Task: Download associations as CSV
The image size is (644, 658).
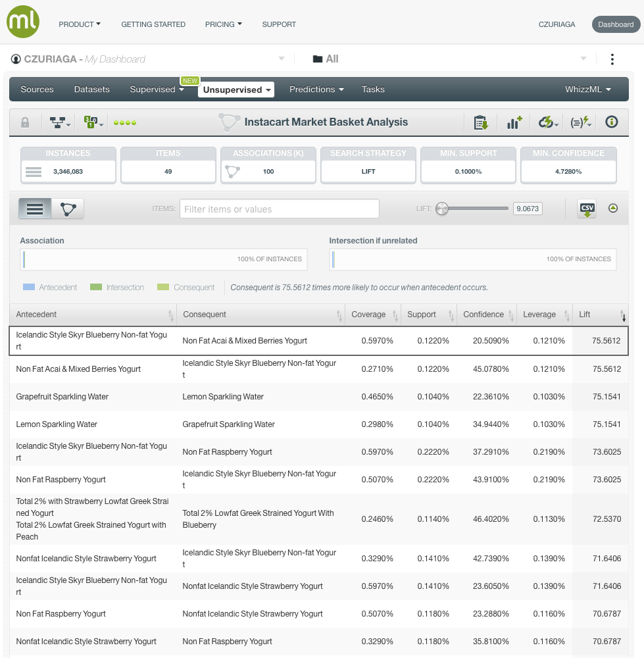Action: (x=587, y=209)
